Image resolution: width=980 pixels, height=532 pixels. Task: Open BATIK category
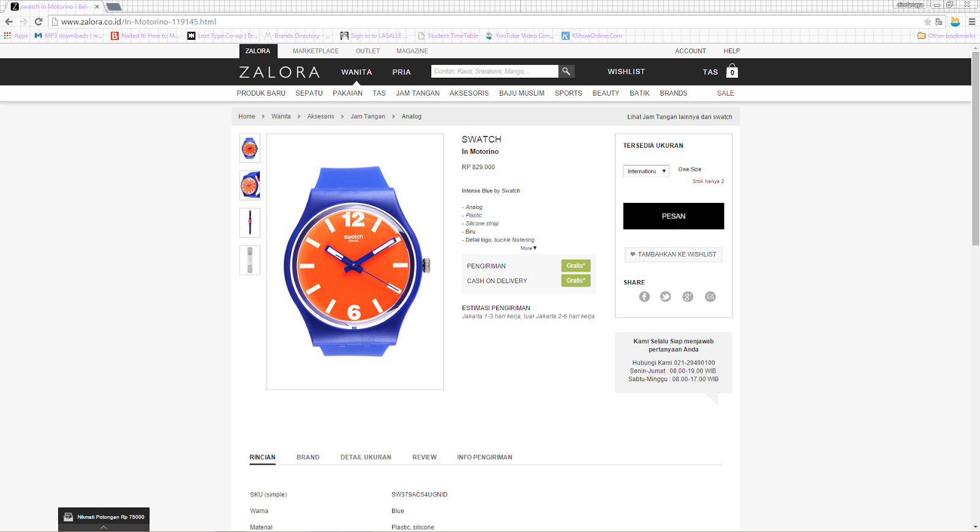point(639,93)
